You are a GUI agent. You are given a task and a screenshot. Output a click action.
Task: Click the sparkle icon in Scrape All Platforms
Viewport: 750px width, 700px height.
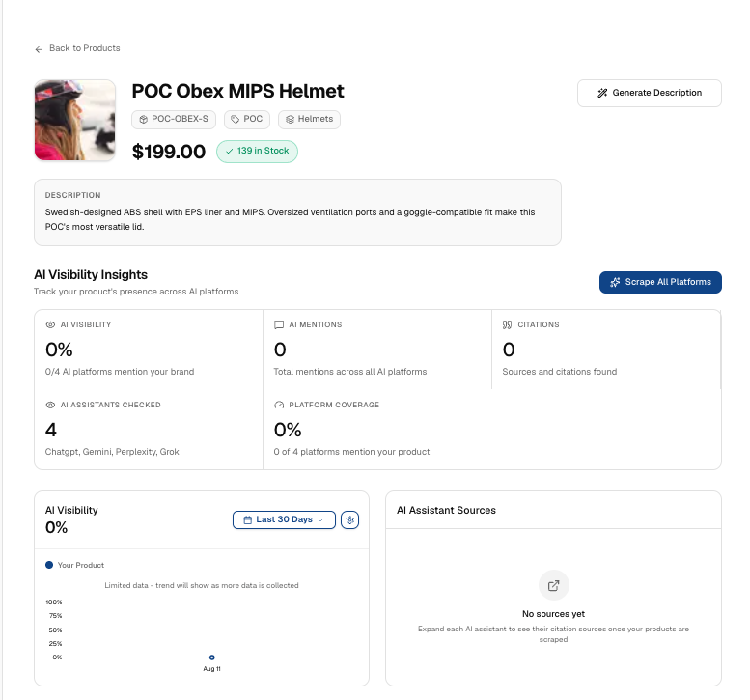pyautogui.click(x=615, y=282)
